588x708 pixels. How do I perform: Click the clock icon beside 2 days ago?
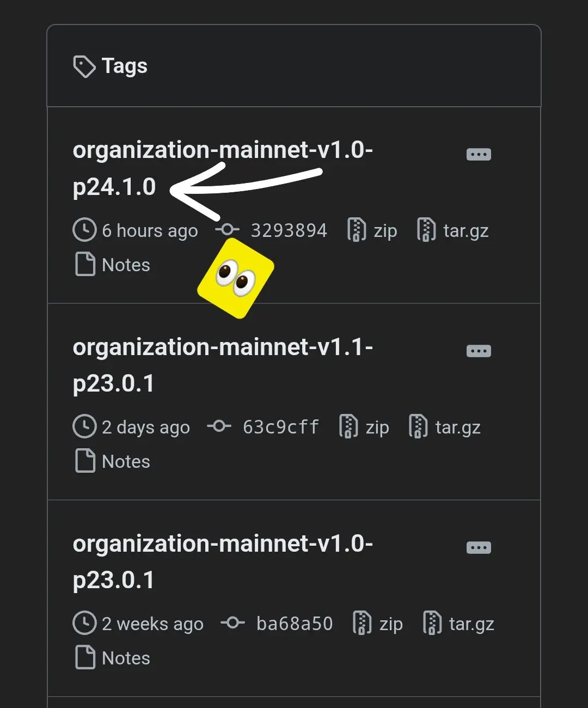point(84,426)
